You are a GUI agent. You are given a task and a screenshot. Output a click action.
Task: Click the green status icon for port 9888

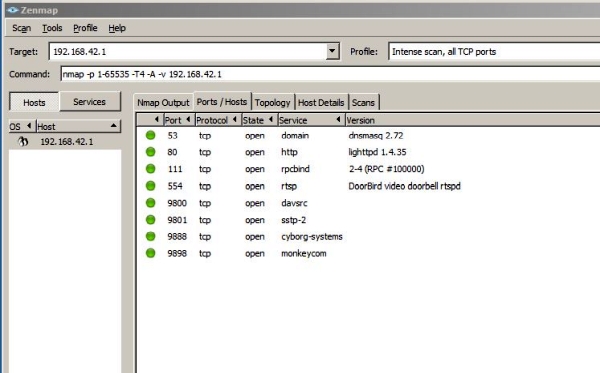point(150,236)
